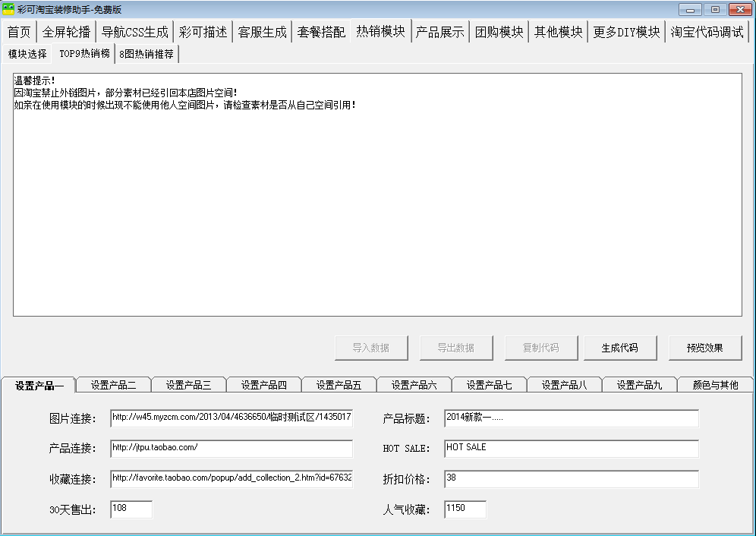Focus the 产品标题 text field

click(x=571, y=418)
